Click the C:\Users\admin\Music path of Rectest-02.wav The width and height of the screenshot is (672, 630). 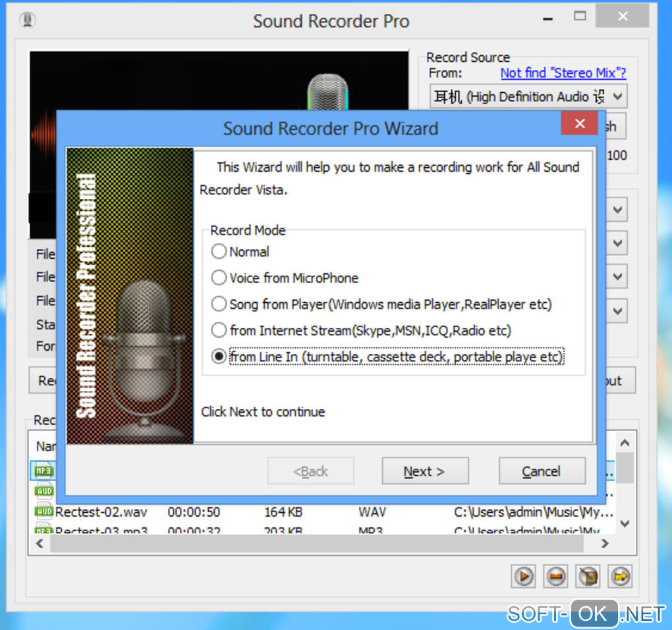[x=534, y=512]
